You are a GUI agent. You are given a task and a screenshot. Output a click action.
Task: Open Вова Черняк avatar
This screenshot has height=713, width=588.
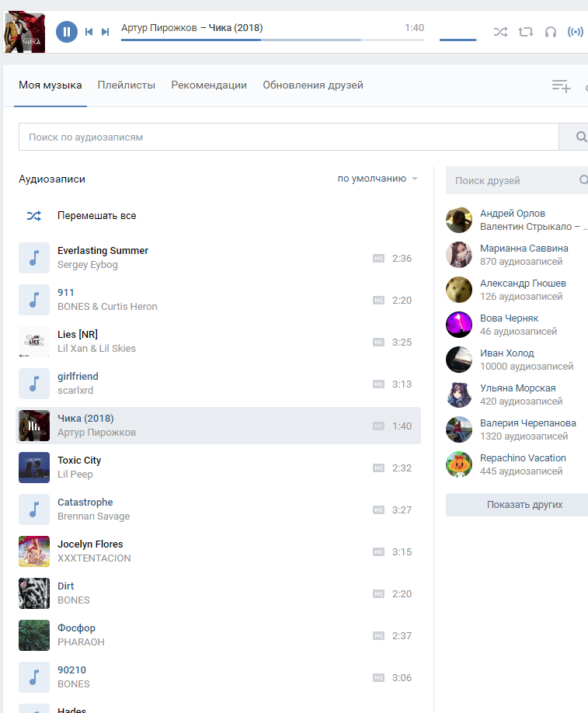[x=459, y=325]
